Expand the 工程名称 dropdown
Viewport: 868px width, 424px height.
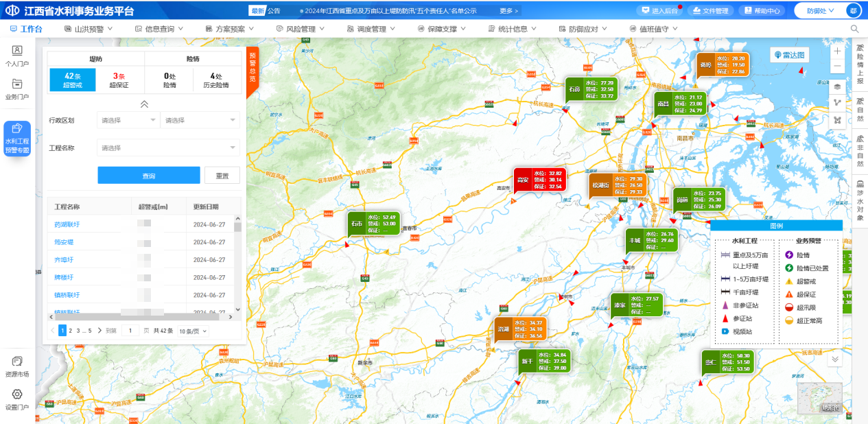(168, 148)
